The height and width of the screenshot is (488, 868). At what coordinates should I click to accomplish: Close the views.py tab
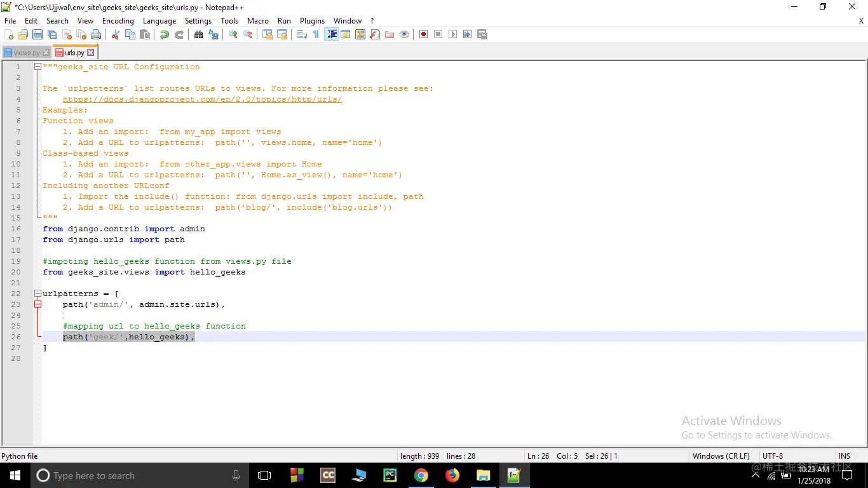(x=45, y=53)
